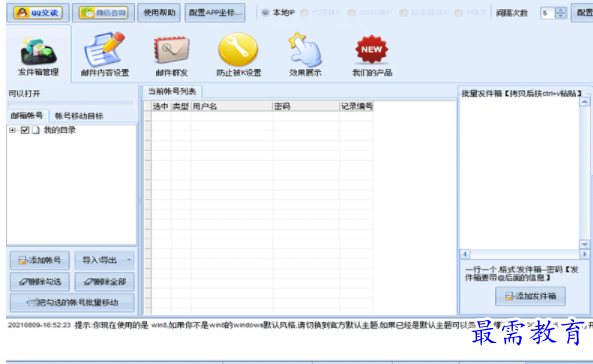Click the 删除全部 eraser button
Viewport: 593px width, 364px height.
click(x=104, y=282)
